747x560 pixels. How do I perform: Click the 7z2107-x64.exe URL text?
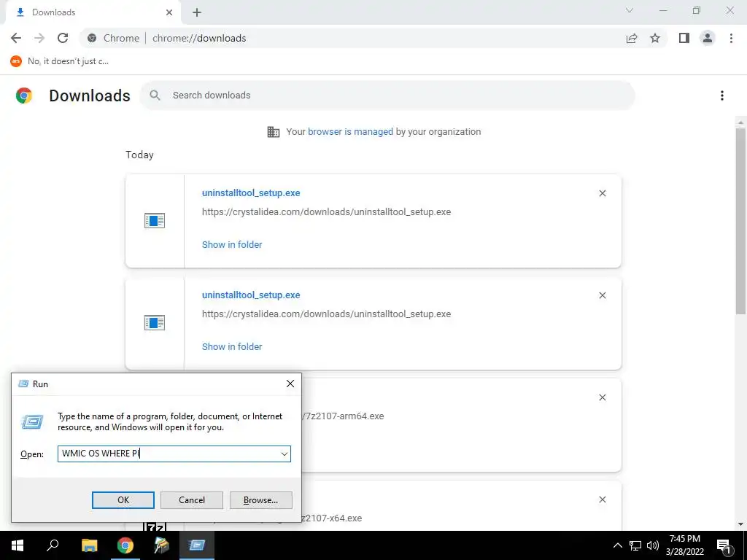[x=332, y=518]
